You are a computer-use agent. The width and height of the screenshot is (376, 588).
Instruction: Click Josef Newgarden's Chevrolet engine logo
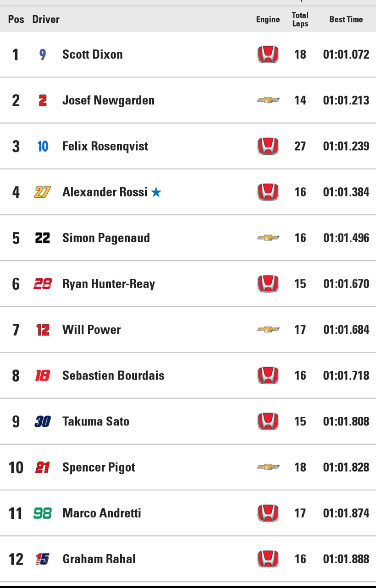pos(268,100)
